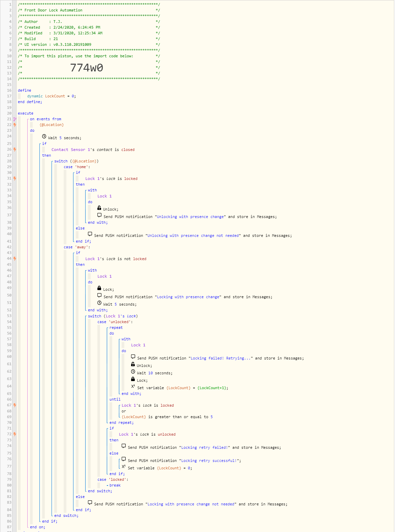Click the until keyword
This screenshot has height=532, width=397.
(x=115, y=399)
